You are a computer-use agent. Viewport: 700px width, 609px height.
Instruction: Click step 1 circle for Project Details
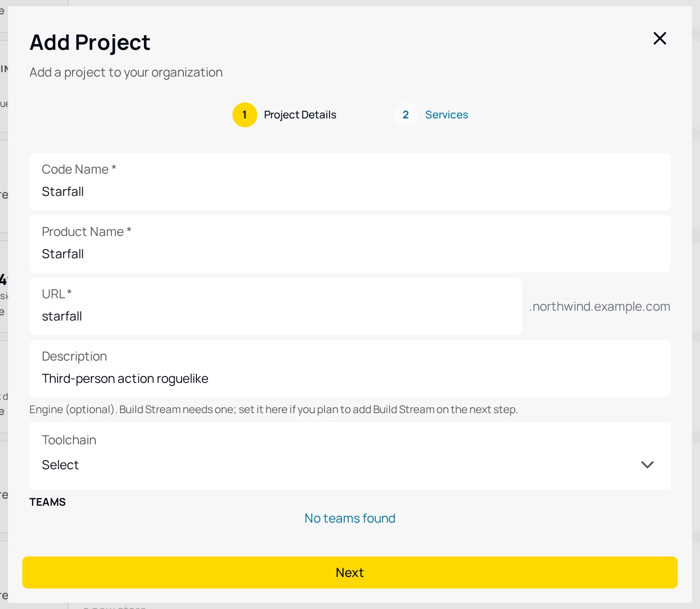click(x=245, y=115)
